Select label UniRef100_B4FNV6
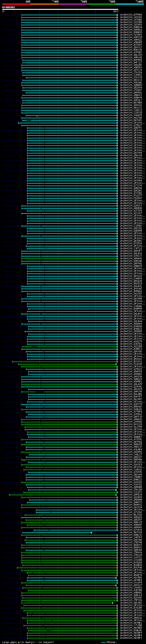The height and width of the screenshot is (644, 146). pos(131,60)
